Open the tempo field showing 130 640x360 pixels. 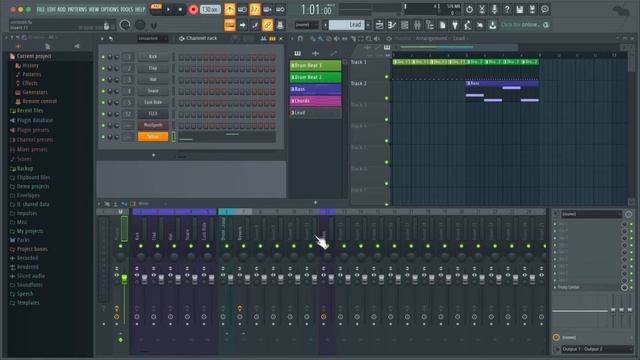[210, 9]
